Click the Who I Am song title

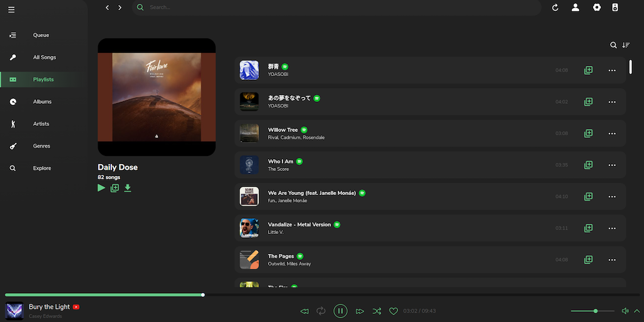pyautogui.click(x=280, y=162)
